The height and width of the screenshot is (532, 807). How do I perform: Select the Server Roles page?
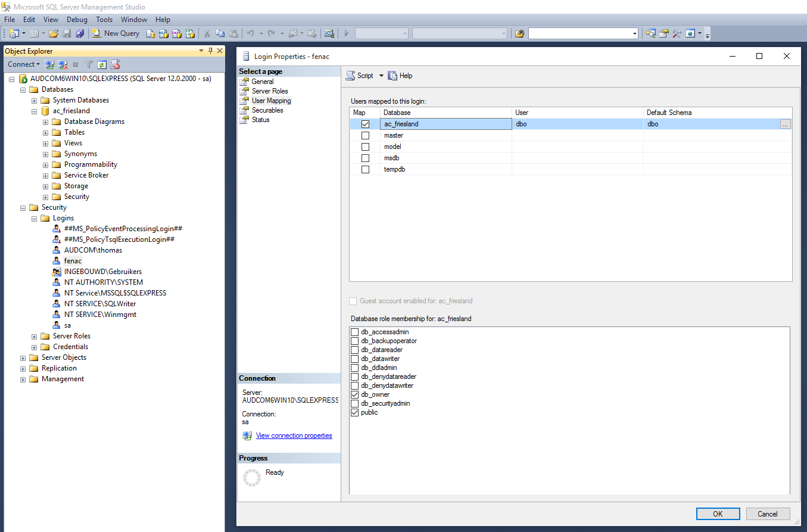tap(270, 91)
